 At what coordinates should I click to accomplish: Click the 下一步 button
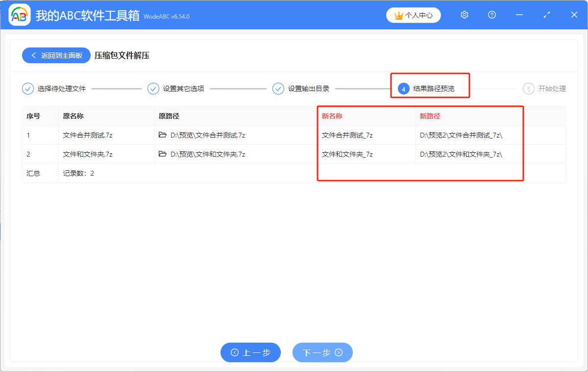click(x=322, y=352)
